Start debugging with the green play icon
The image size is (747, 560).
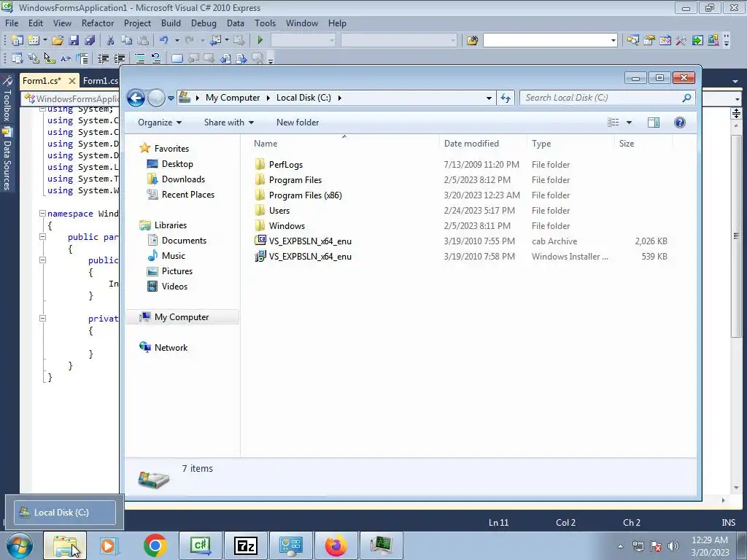point(260,41)
